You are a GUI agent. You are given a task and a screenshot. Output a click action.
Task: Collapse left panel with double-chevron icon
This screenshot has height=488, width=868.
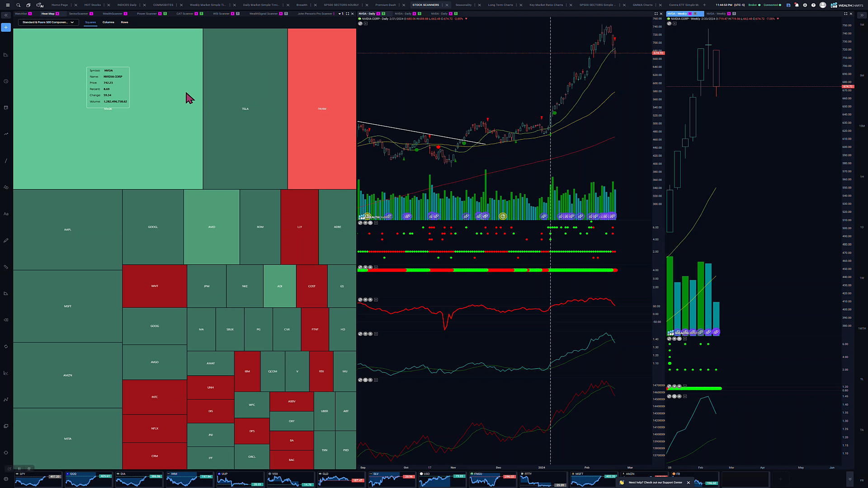[6, 15]
